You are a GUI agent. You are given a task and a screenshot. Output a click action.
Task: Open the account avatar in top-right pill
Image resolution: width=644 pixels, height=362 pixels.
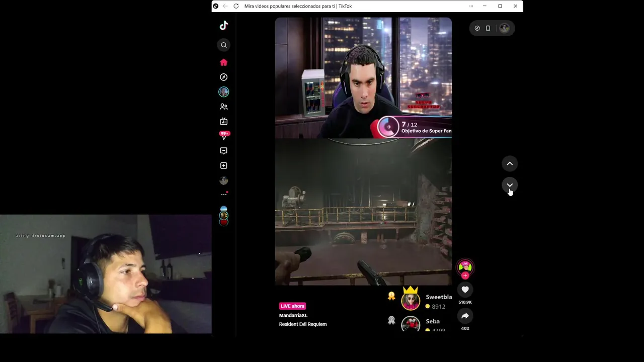(505, 28)
